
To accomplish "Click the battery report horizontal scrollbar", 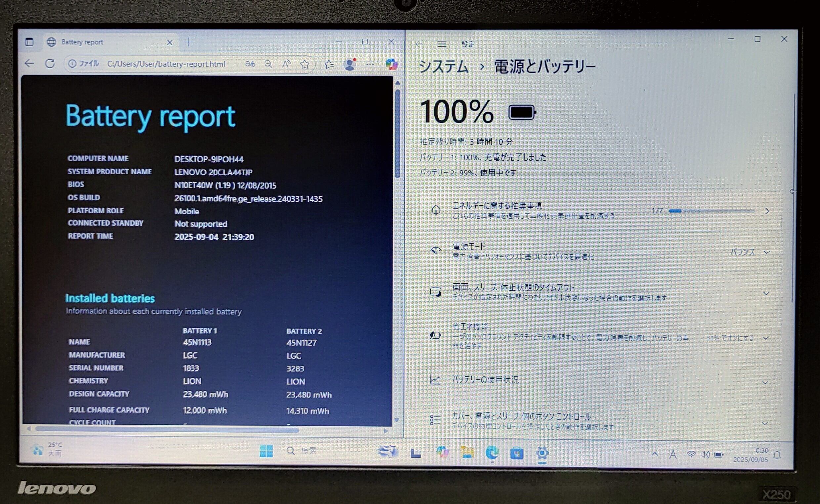I will pyautogui.click(x=167, y=429).
